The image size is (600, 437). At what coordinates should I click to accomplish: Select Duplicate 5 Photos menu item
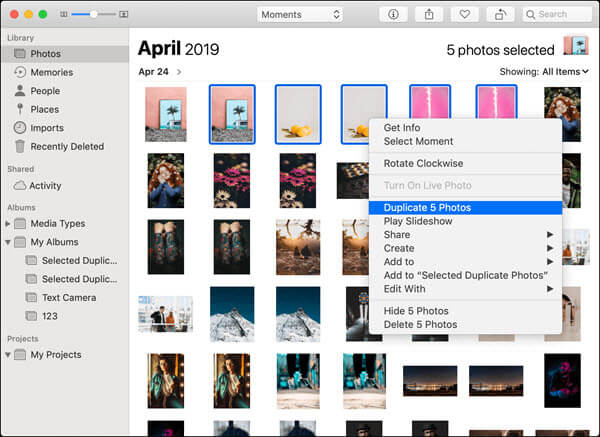[x=465, y=207]
